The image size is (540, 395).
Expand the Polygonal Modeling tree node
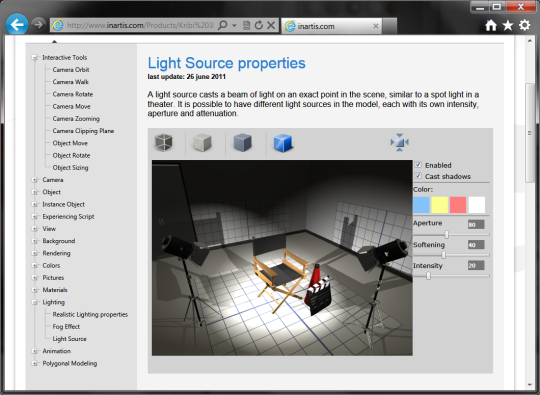(34, 363)
